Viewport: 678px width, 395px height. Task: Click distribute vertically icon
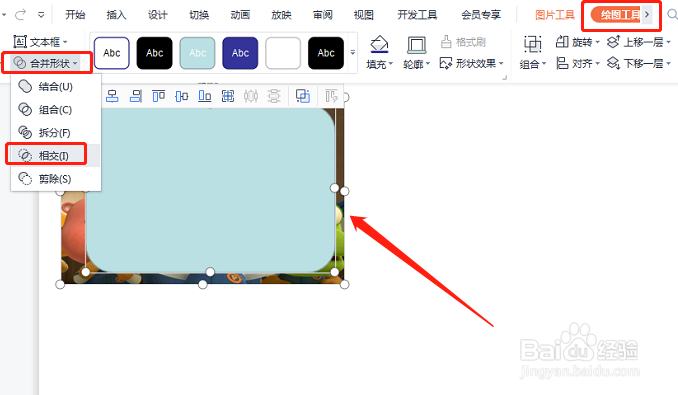point(274,96)
